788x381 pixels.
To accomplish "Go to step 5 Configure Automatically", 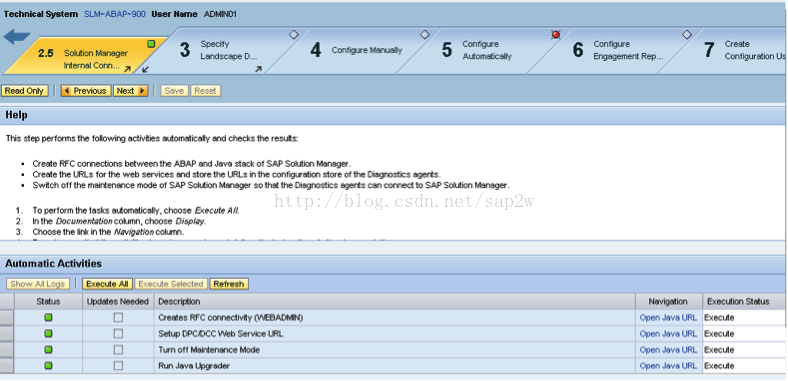I will pos(477,50).
